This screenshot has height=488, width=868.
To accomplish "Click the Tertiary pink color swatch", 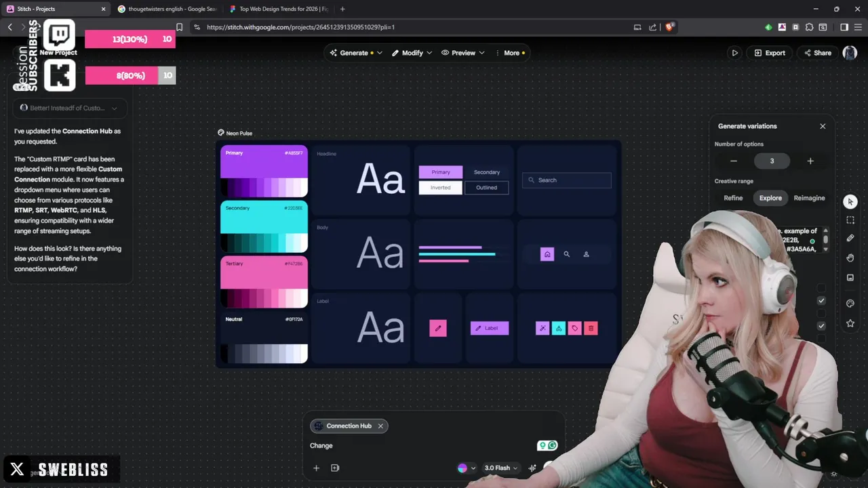I will 264,282.
